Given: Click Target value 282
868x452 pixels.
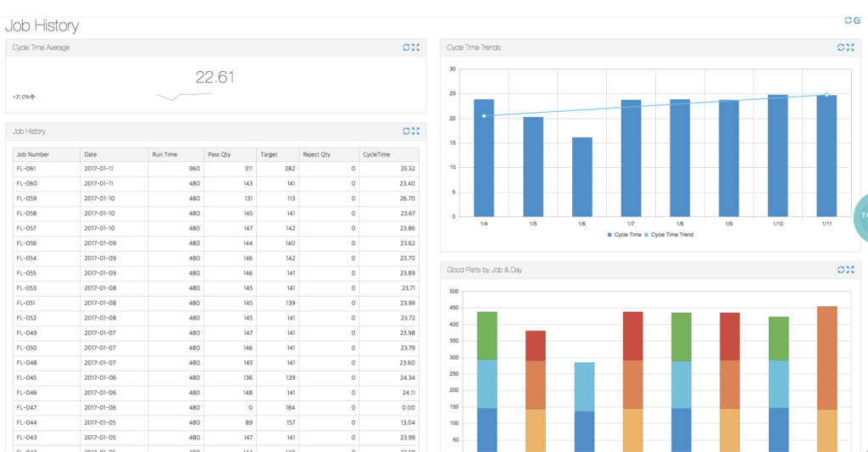Looking at the screenshot, I should [290, 169].
